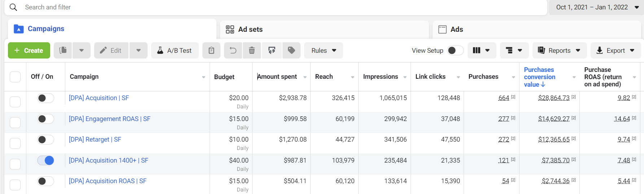Screen dimensions: 644x194
Task: Enable the View Setup toggle
Action: tap(455, 51)
